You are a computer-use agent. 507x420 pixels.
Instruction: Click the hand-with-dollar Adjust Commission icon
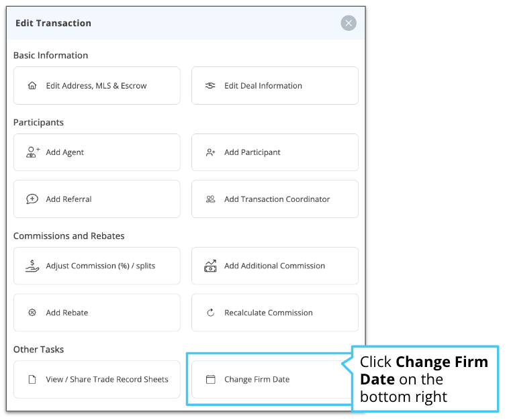(x=32, y=266)
